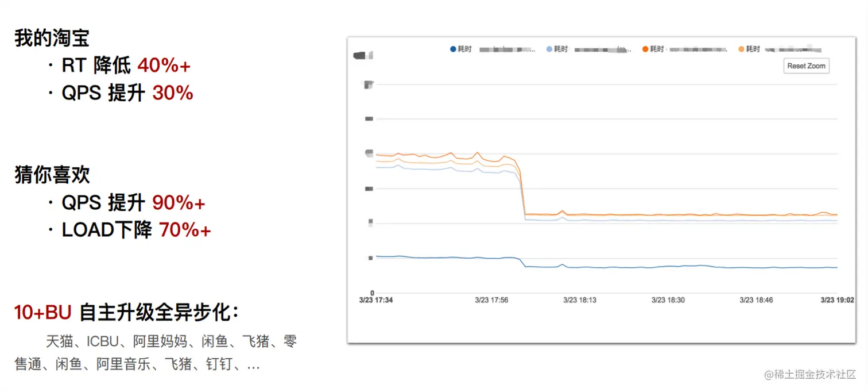Click 阿里妈妈 in the BU list
Screen dimensions: 868x392
click(160, 341)
